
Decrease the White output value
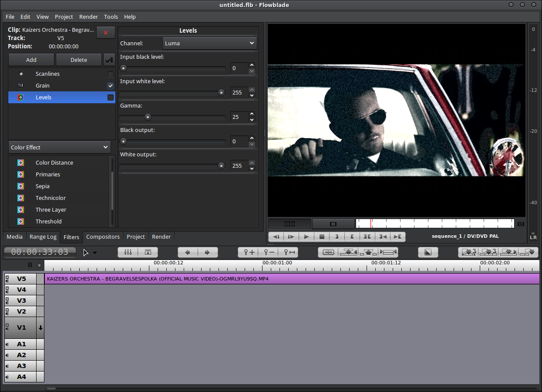[252, 169]
